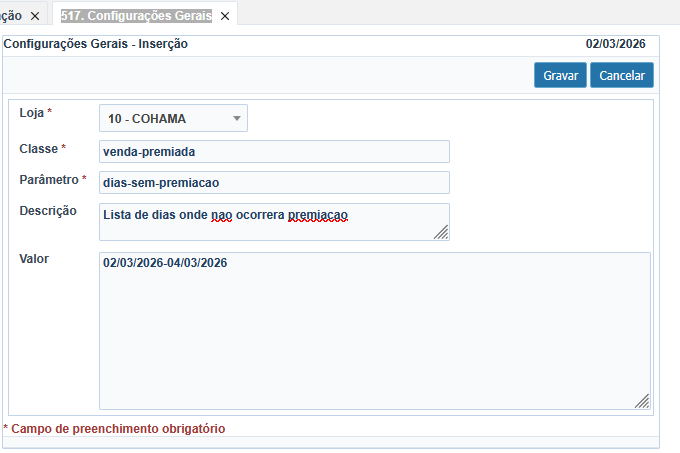Click the Parâmetro field label
The image size is (680, 453).
tap(49, 179)
